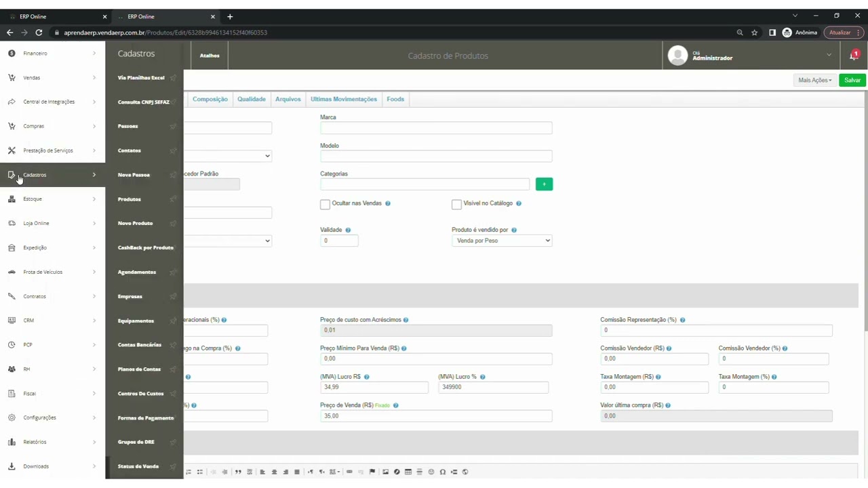Expand the RH sidebar chevron
The width and height of the screenshot is (868, 488).
pos(94,369)
